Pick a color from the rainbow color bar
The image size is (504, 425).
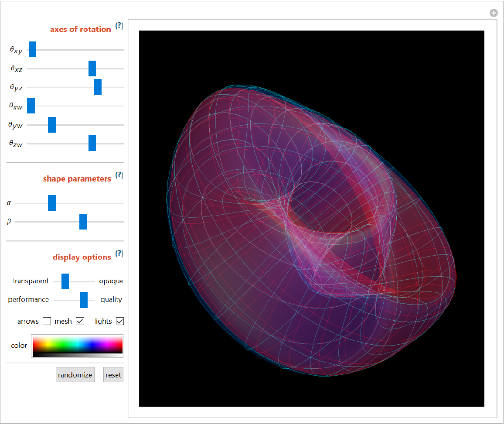coord(77,346)
